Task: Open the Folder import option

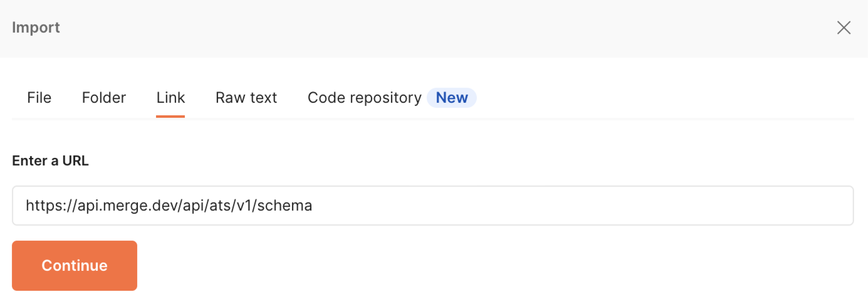Action: (x=104, y=98)
